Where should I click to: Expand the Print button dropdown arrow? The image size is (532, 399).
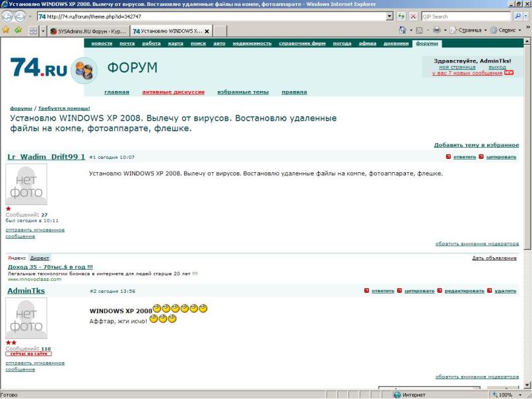(445, 30)
